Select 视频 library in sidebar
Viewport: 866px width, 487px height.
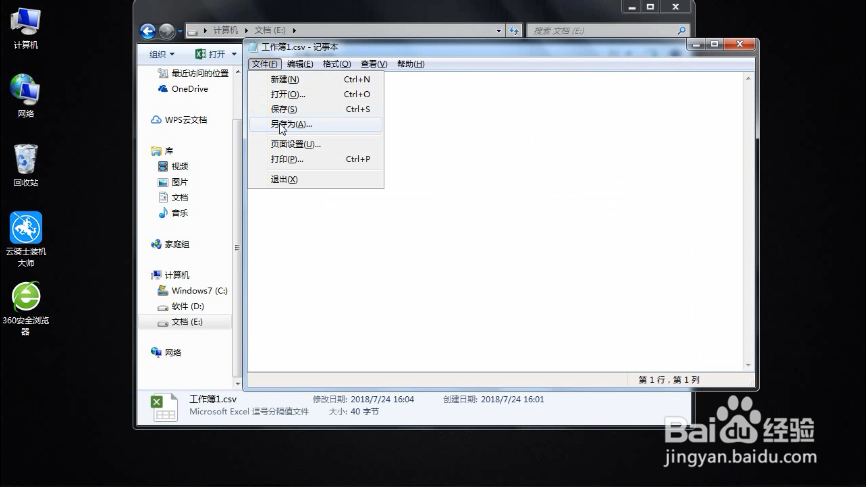tap(173, 166)
